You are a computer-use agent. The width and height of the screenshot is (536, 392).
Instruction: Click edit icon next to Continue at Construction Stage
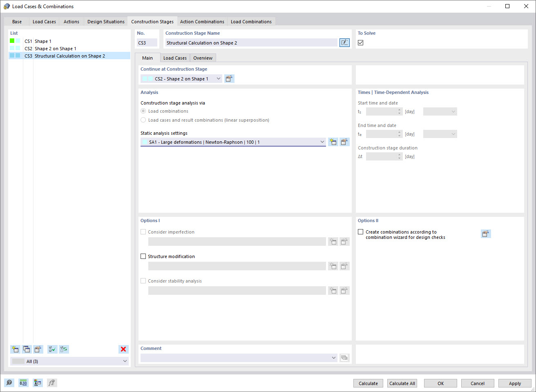229,79
